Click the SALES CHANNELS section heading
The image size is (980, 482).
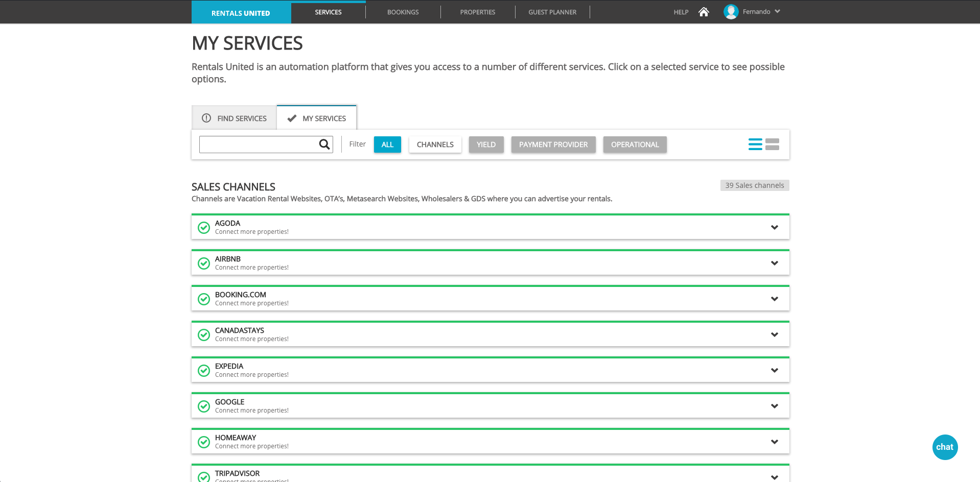coord(234,187)
